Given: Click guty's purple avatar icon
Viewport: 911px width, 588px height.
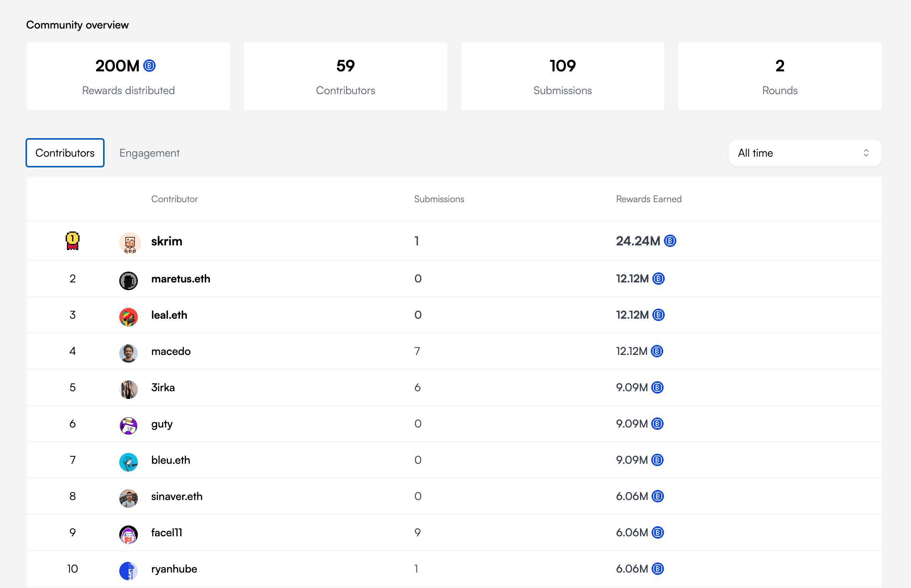Looking at the screenshot, I should tap(129, 426).
